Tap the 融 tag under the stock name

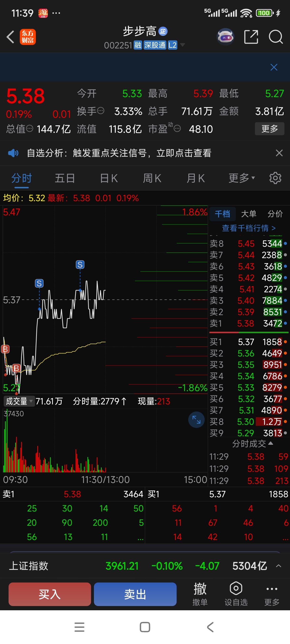pyautogui.click(x=138, y=45)
